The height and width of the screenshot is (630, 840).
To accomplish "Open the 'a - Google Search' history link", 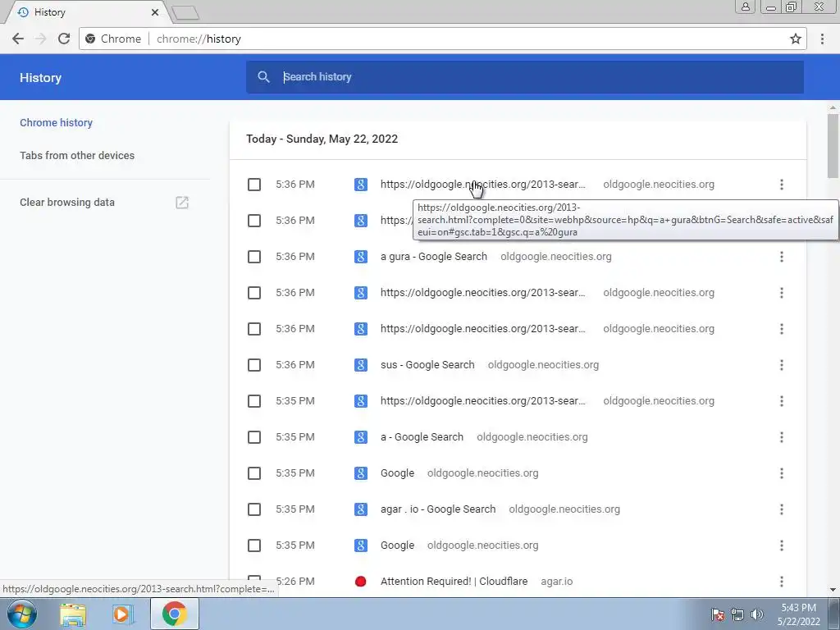I will (422, 437).
